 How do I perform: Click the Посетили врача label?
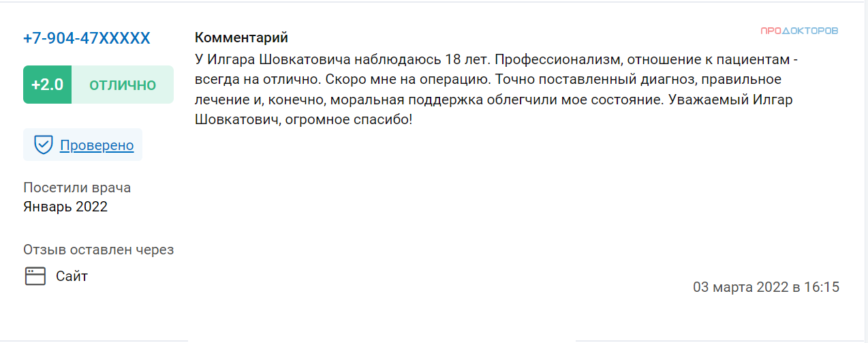tap(77, 188)
